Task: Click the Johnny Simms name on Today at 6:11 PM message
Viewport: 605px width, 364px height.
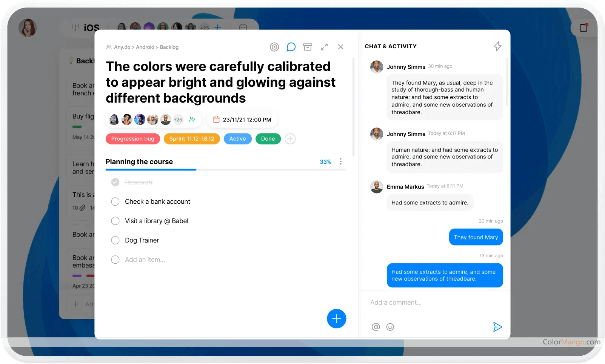Action: 406,134
